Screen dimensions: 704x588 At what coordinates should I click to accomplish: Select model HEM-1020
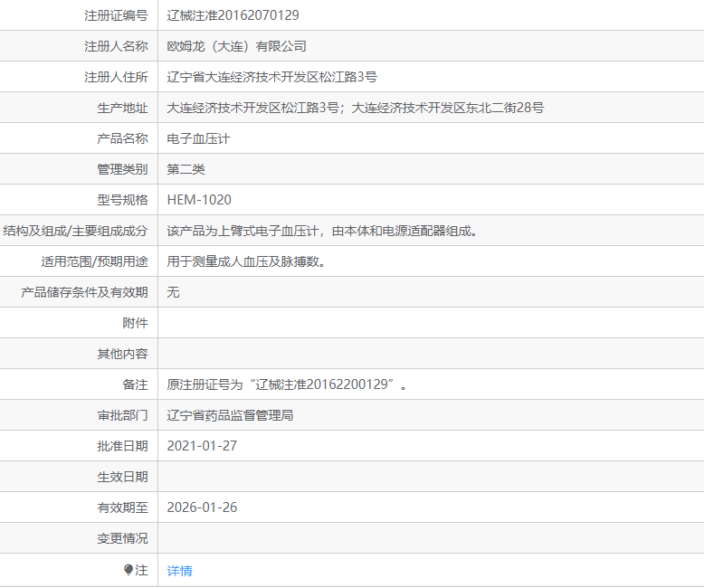coord(199,200)
